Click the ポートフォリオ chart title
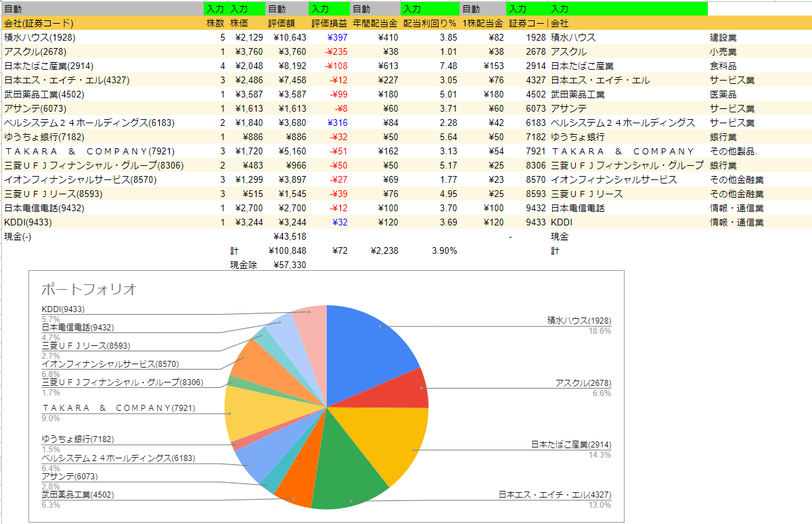812x524 pixels. pos(89,289)
